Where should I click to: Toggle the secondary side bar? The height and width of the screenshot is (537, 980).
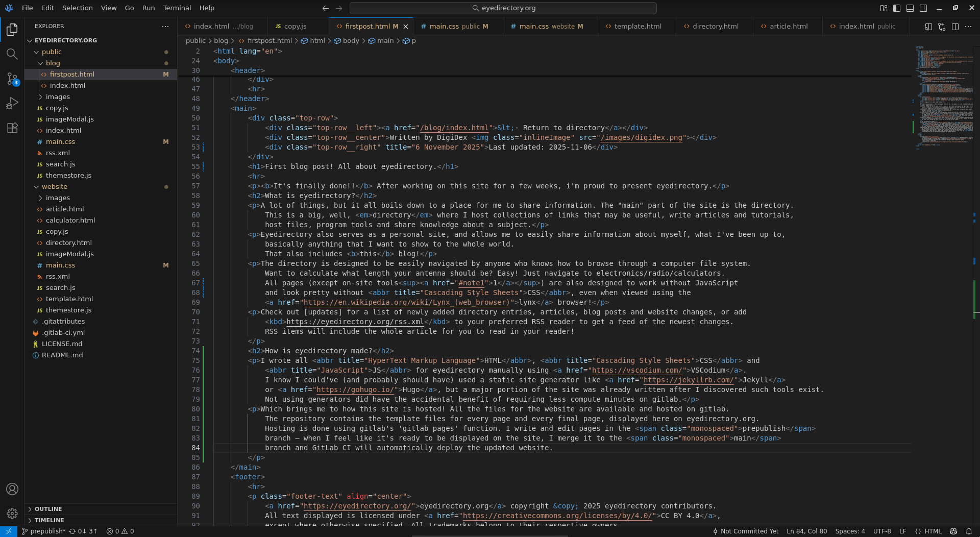tap(924, 8)
